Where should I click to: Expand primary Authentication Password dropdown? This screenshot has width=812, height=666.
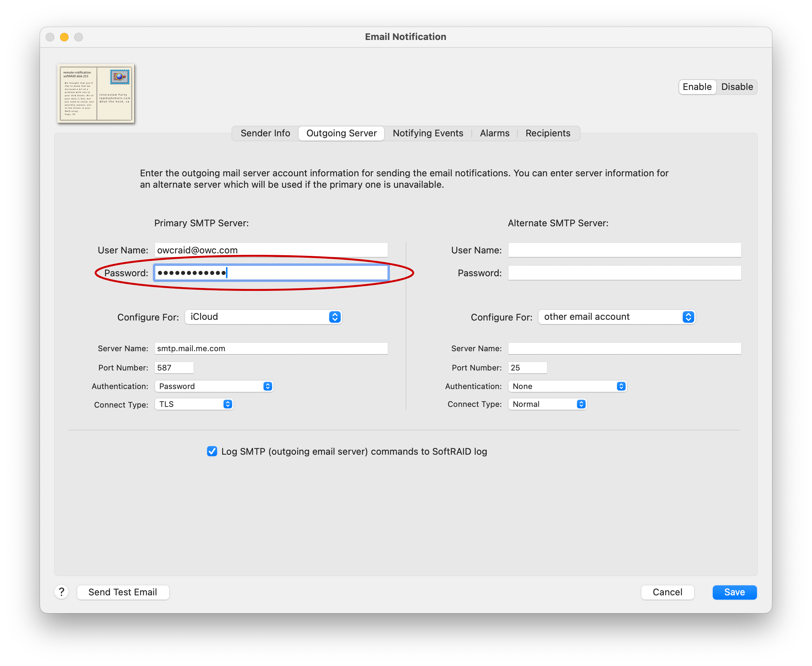(214, 386)
